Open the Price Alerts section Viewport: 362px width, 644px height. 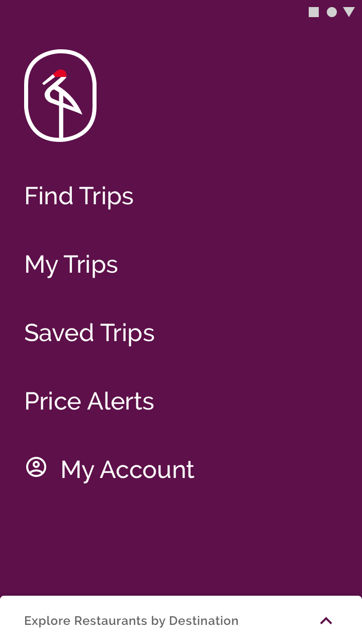(89, 401)
